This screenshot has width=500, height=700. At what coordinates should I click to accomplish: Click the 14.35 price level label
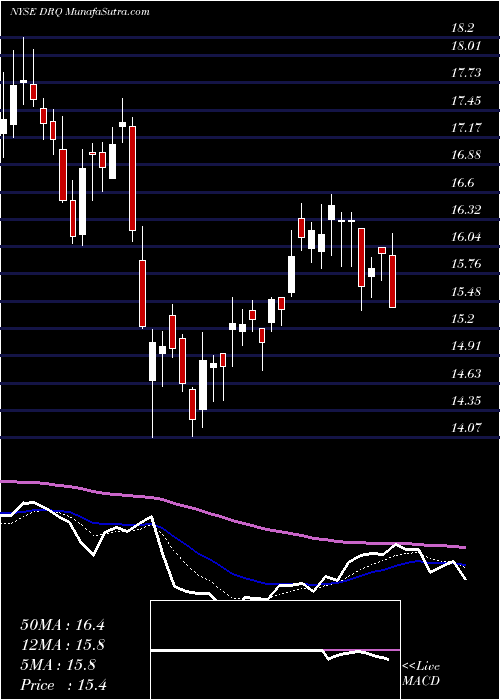(x=467, y=400)
